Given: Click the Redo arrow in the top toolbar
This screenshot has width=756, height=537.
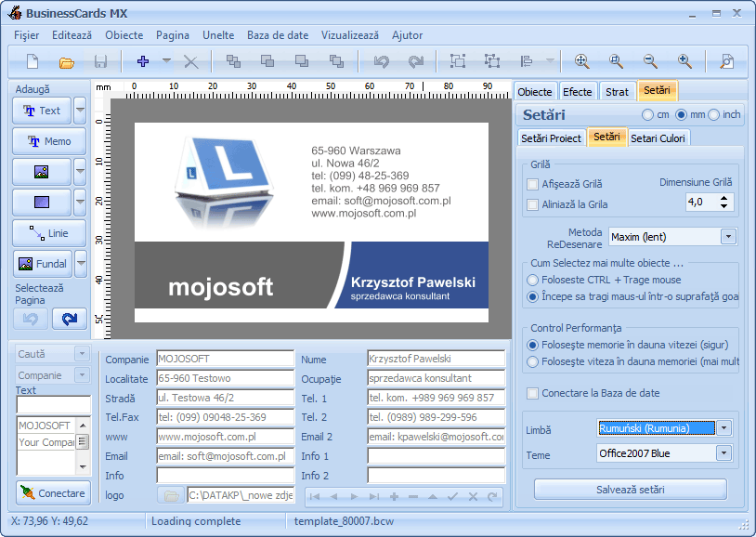Looking at the screenshot, I should (x=415, y=61).
